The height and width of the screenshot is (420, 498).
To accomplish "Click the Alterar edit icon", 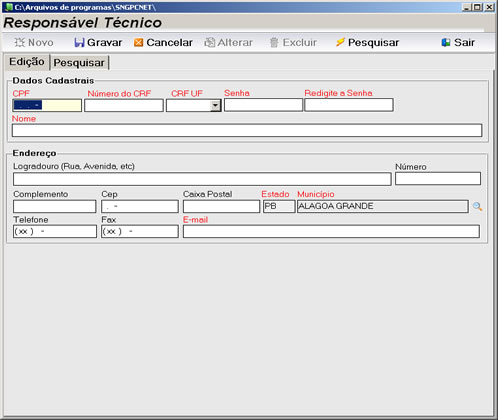I will 210,42.
